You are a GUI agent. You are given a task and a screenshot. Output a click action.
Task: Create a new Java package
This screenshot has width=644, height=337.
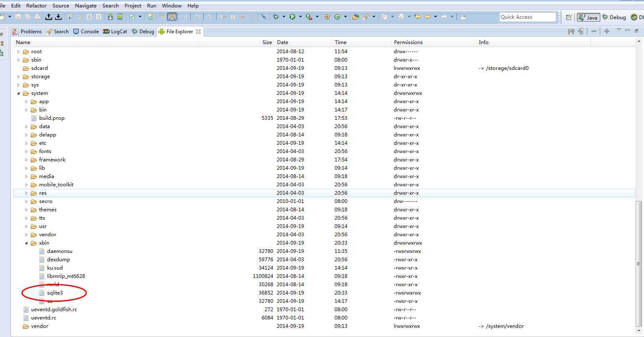[327, 17]
